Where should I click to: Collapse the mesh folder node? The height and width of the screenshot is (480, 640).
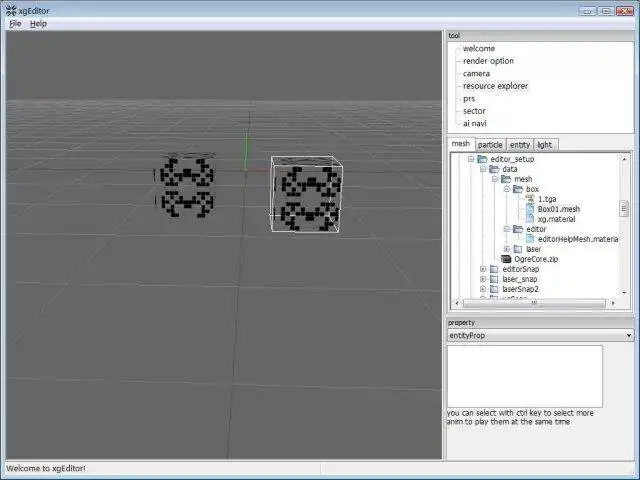[495, 179]
